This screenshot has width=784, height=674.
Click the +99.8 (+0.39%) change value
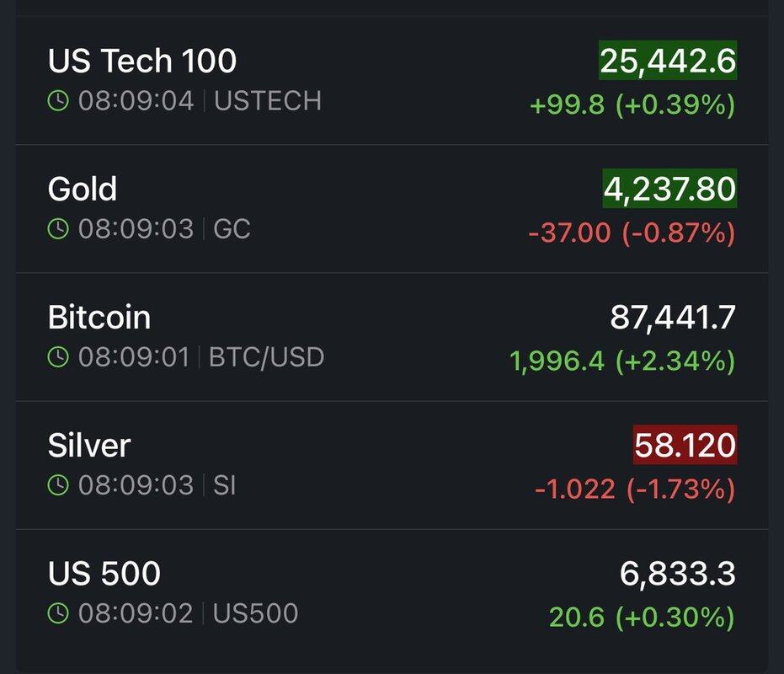[632, 105]
